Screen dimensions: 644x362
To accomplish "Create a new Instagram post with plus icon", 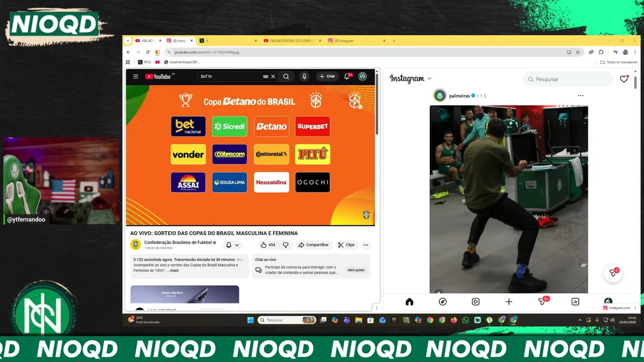I will point(509,302).
